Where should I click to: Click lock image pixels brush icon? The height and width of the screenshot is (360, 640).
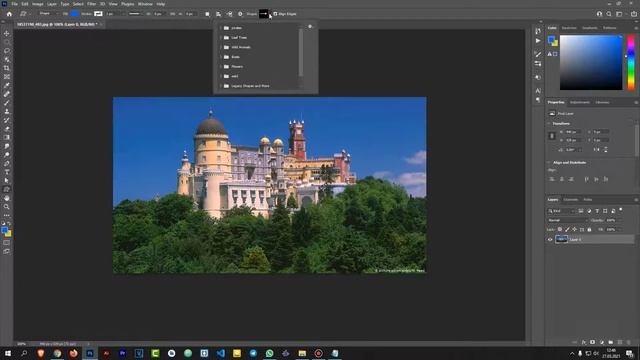pos(567,229)
